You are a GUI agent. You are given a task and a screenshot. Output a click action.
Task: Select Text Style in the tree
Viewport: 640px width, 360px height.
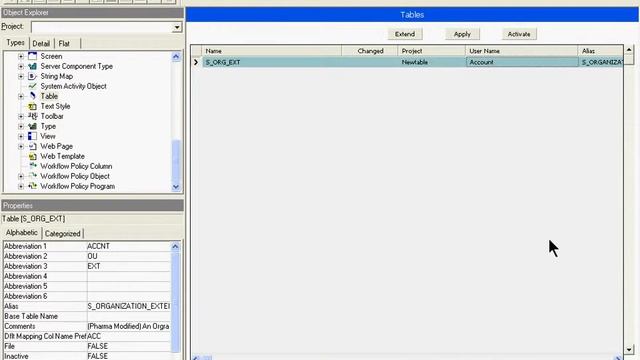(56, 106)
